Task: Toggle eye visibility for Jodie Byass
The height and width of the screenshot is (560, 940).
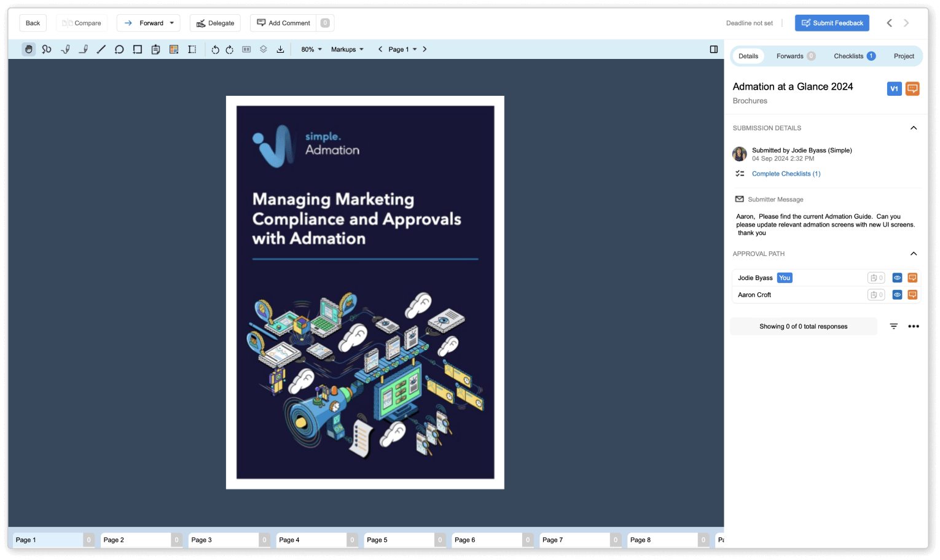Action: coord(897,278)
